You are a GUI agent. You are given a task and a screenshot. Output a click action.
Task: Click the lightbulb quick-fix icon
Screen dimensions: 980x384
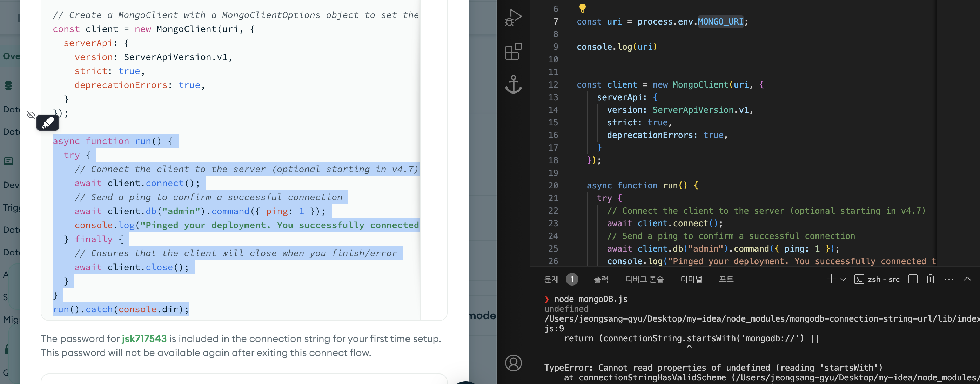tap(582, 8)
